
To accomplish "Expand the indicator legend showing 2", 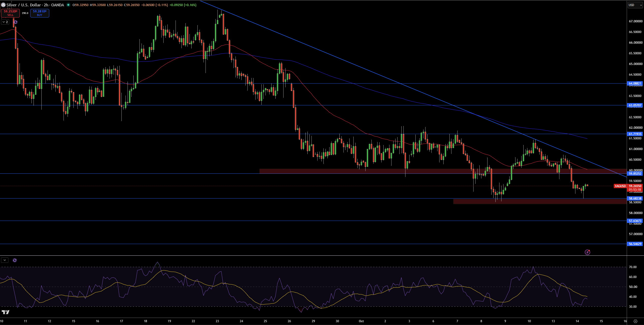I will pos(5,22).
